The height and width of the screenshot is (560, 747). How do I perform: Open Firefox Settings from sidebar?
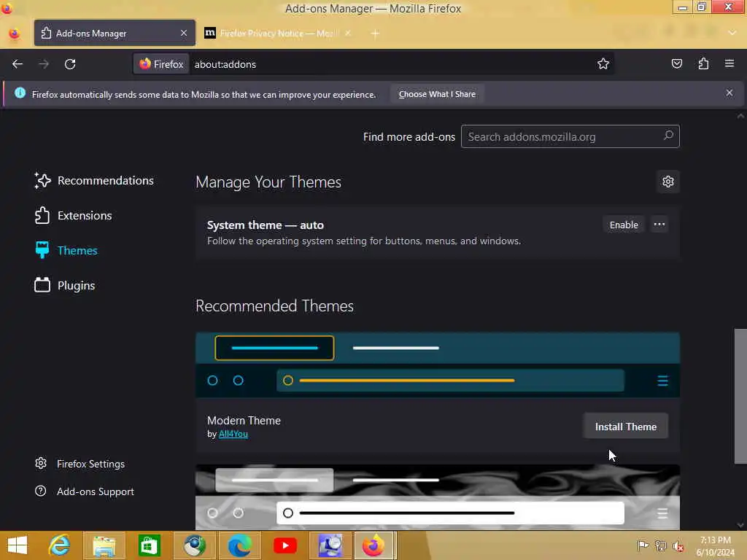tap(80, 464)
